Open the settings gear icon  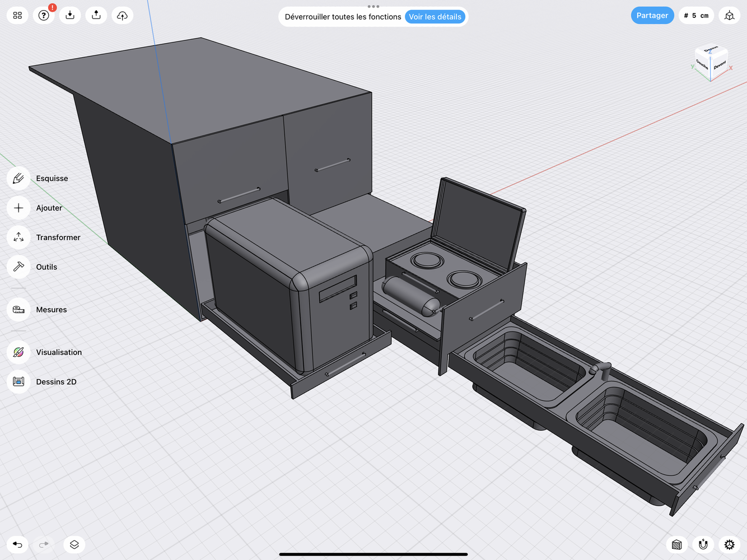[x=730, y=544]
